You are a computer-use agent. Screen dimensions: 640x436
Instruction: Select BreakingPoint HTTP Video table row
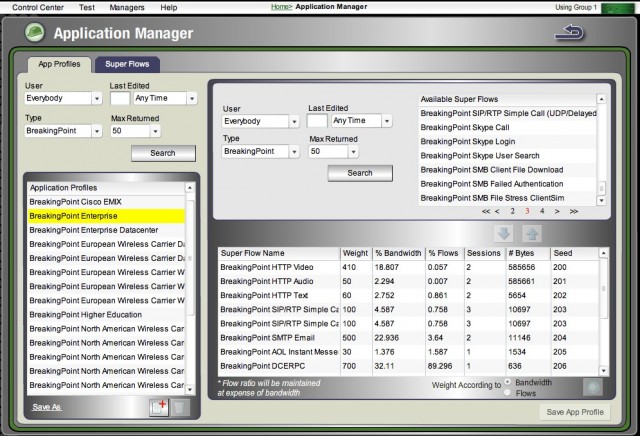pos(408,267)
